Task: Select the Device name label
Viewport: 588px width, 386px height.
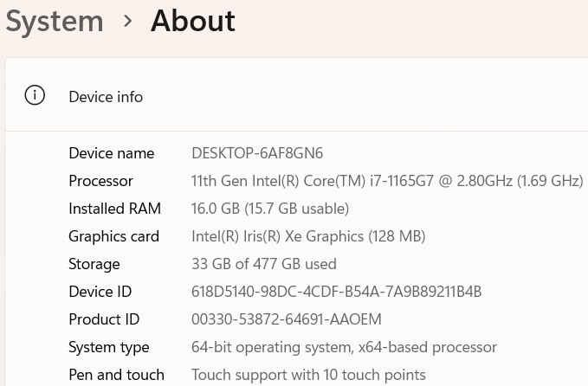Action: click(112, 153)
